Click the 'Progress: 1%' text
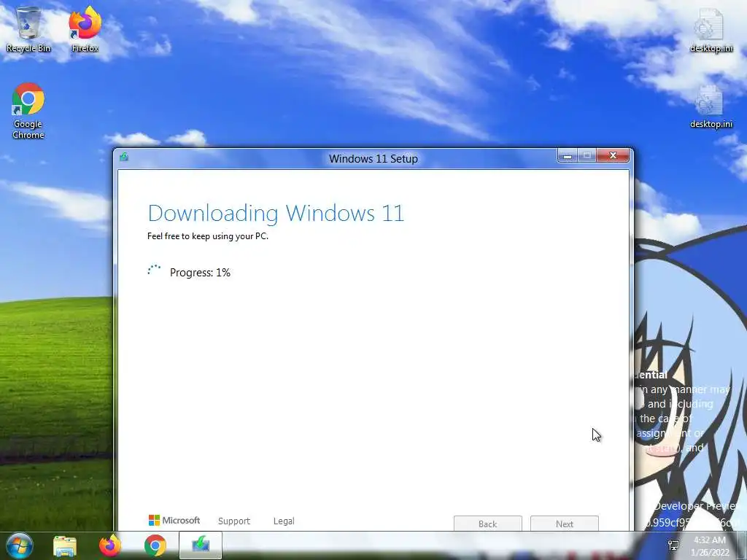Image resolution: width=747 pixels, height=560 pixels. [200, 273]
